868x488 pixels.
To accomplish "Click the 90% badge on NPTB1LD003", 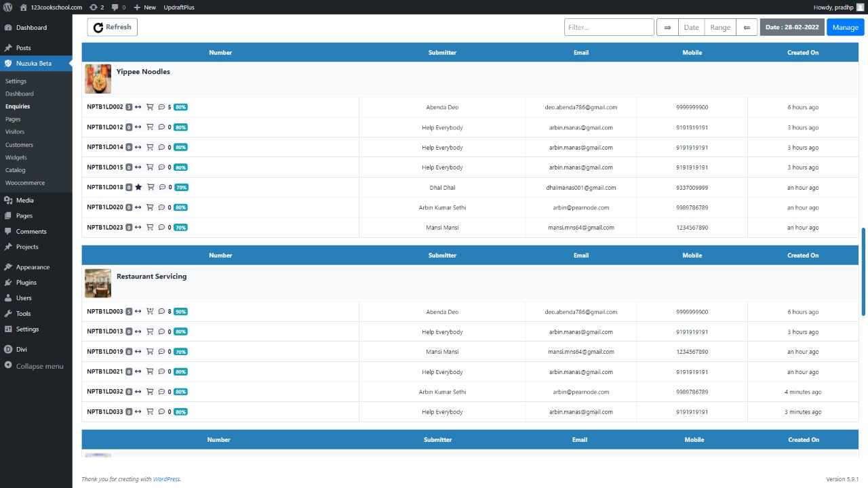I will point(180,312).
